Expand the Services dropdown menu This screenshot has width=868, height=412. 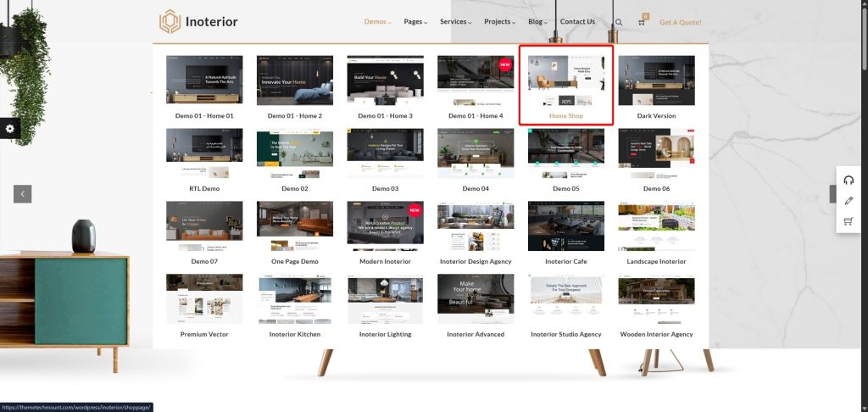(456, 22)
